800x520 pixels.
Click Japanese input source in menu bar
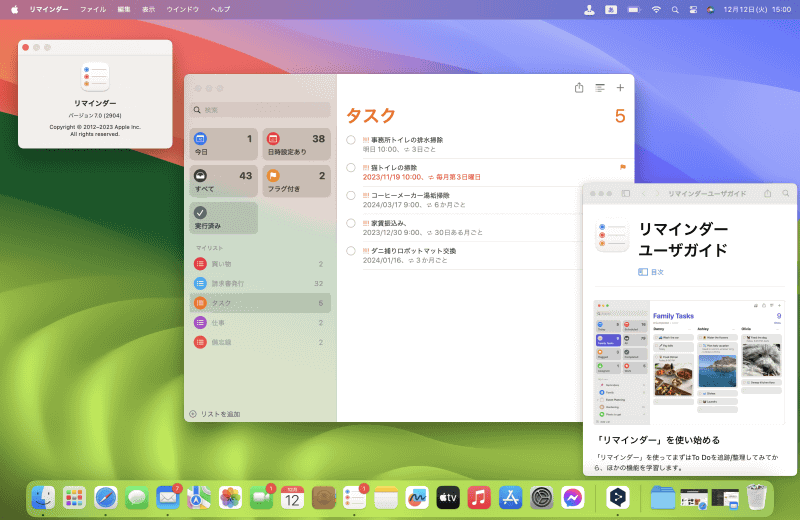tap(611, 9)
